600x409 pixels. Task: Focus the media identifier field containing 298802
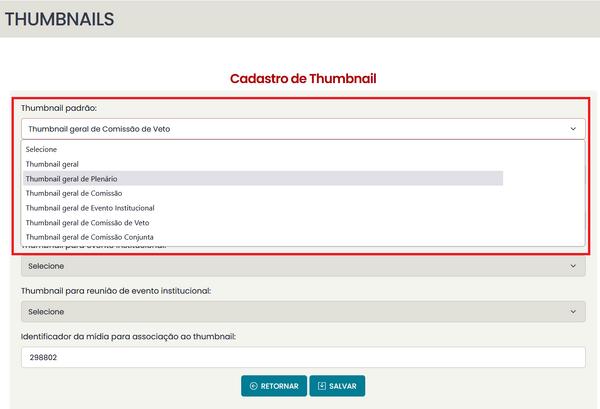pyautogui.click(x=301, y=357)
